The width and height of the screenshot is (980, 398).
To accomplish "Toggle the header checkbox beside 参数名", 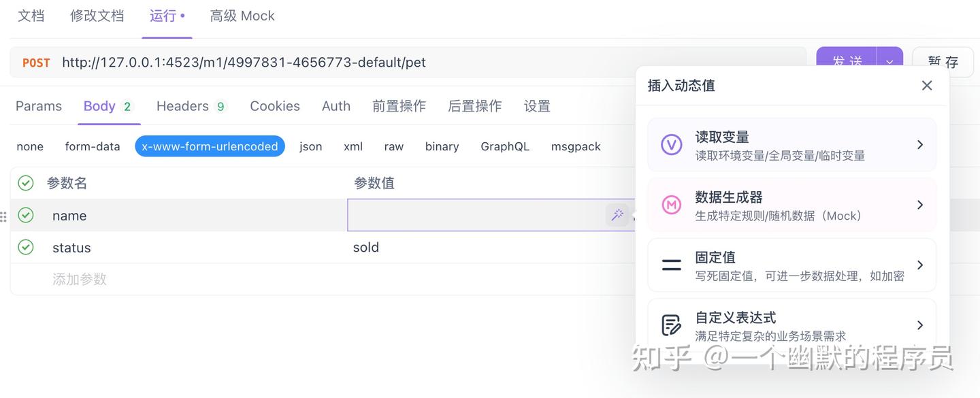I will tap(25, 182).
